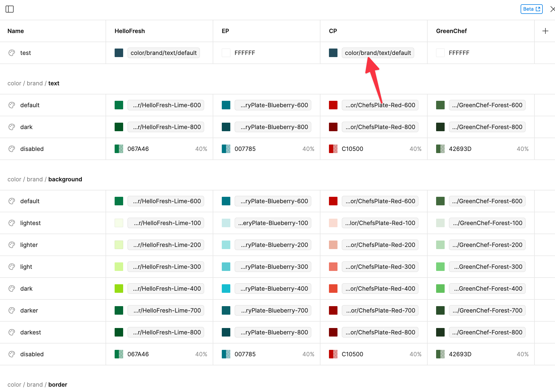Edit text disabled GreenChef 40% opacity

click(523, 149)
